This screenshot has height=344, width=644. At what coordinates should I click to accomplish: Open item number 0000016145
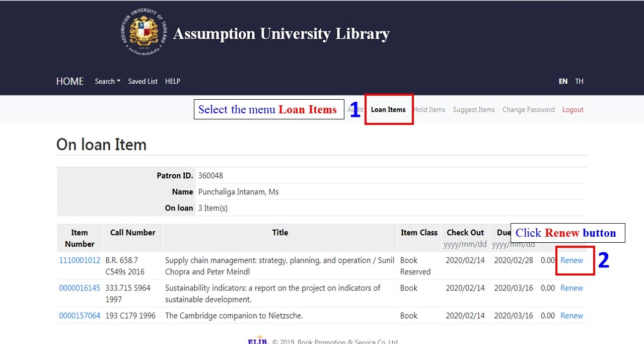click(80, 288)
